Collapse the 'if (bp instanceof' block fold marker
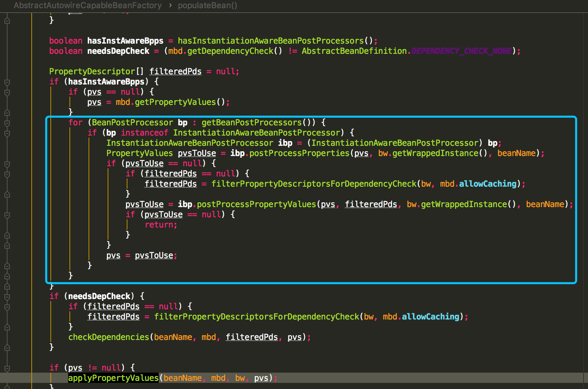 [7, 133]
